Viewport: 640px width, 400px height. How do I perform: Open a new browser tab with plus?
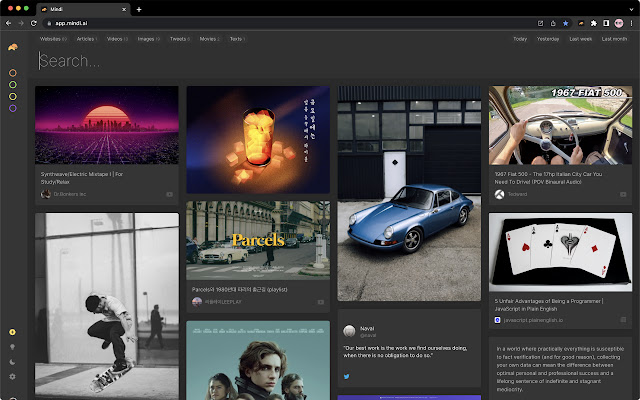[x=139, y=9]
